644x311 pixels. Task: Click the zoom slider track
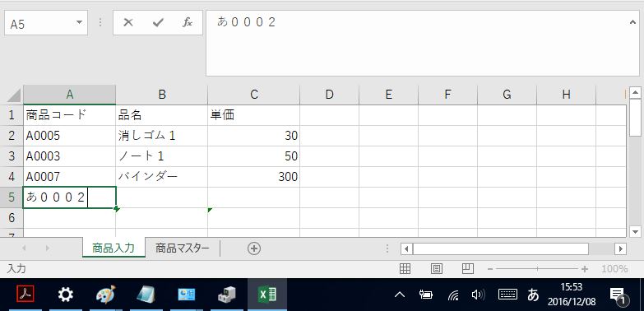pos(537,269)
